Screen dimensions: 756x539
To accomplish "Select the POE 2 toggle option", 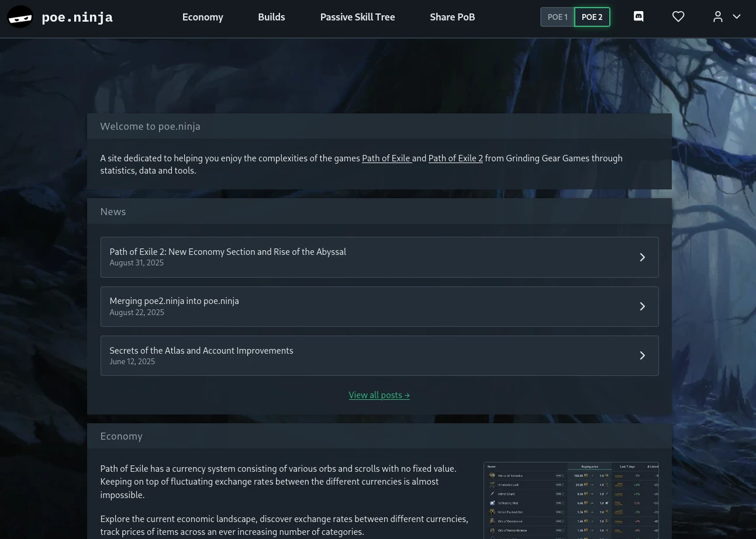I will tap(592, 17).
